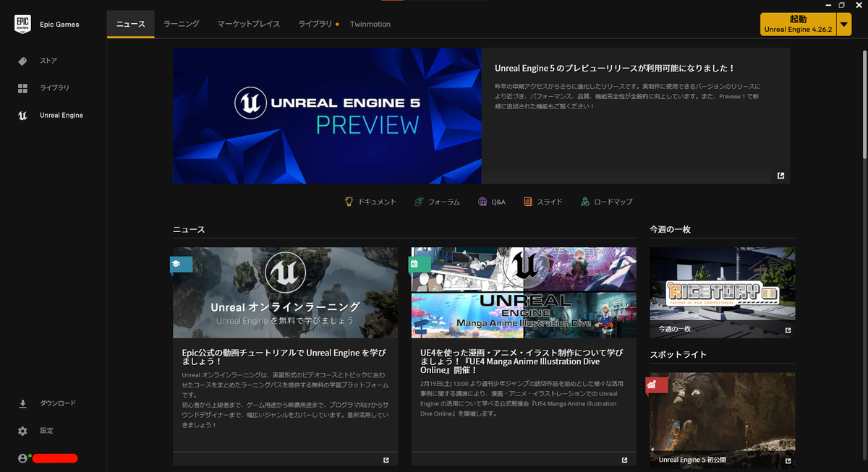Open the ロードマップ link text
This screenshot has height=472, width=868.
[613, 202]
